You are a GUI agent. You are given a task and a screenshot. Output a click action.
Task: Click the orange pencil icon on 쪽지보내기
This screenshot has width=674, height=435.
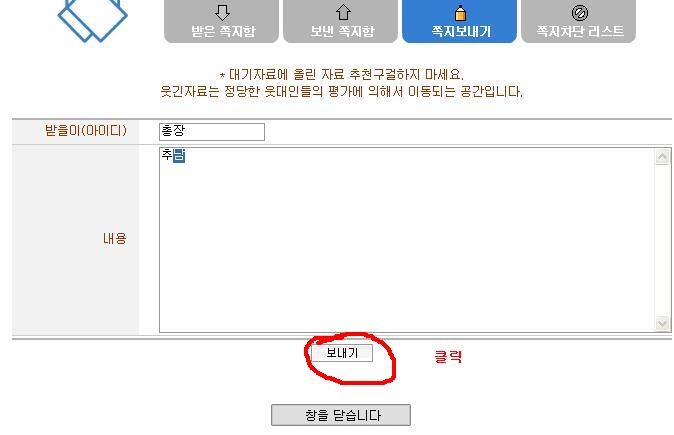tap(460, 13)
